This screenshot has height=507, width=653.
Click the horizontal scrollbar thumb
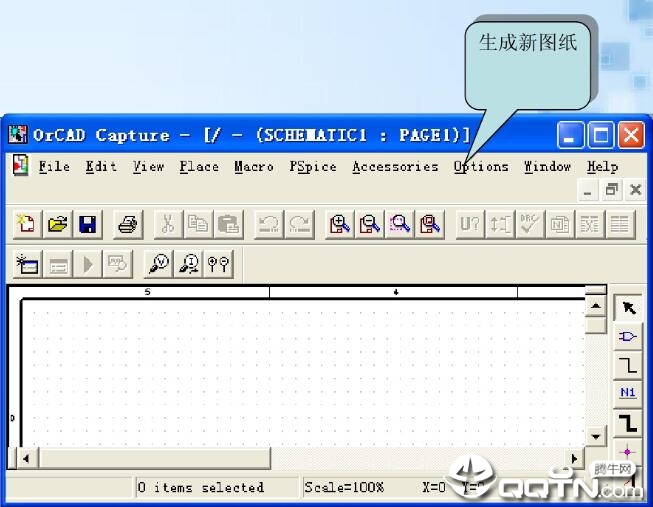[x=155, y=459]
